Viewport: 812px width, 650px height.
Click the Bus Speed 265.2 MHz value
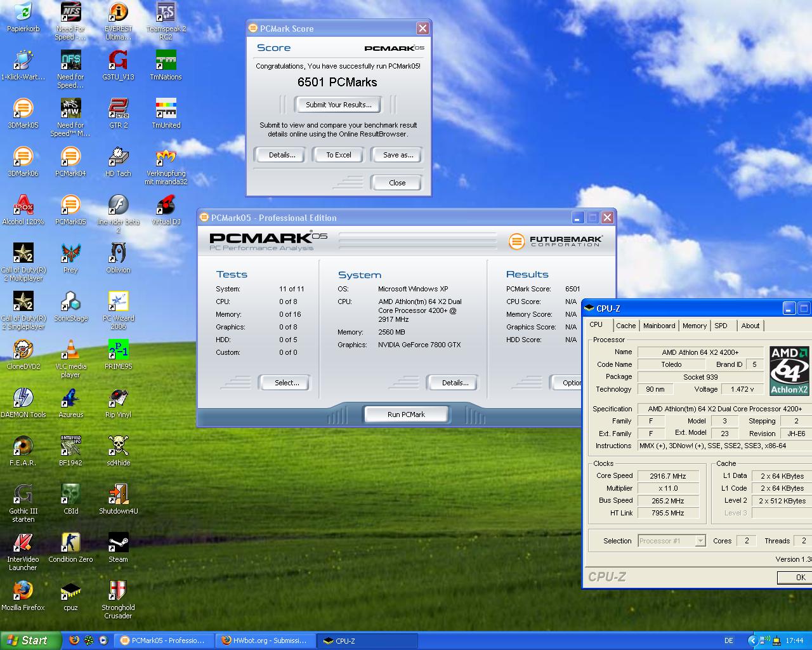[x=668, y=501]
